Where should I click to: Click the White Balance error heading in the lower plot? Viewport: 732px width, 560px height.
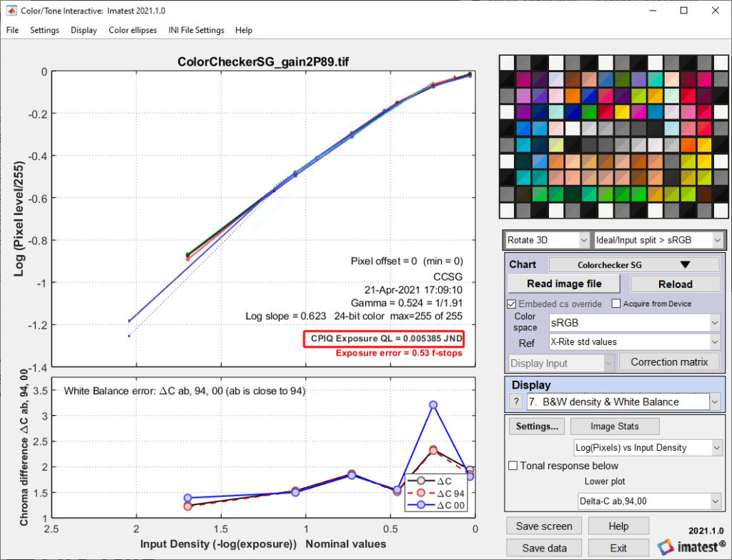click(184, 391)
